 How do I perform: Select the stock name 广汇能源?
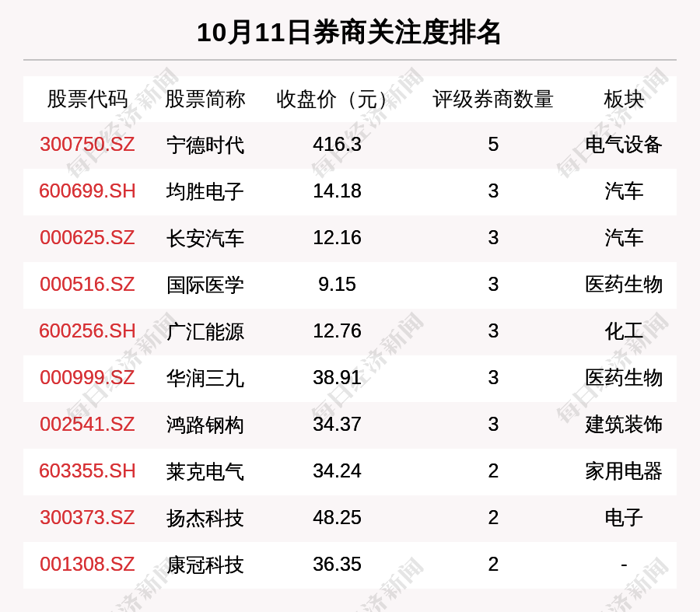coord(205,332)
